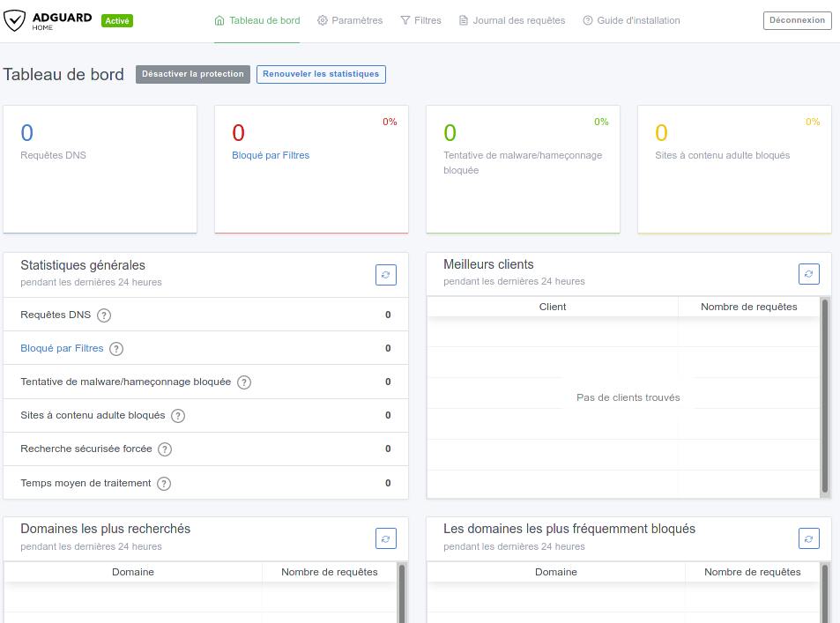Click help icon for Sites à contenu adulte bloqués
Viewport: 840px width, 623px height.
click(x=178, y=416)
